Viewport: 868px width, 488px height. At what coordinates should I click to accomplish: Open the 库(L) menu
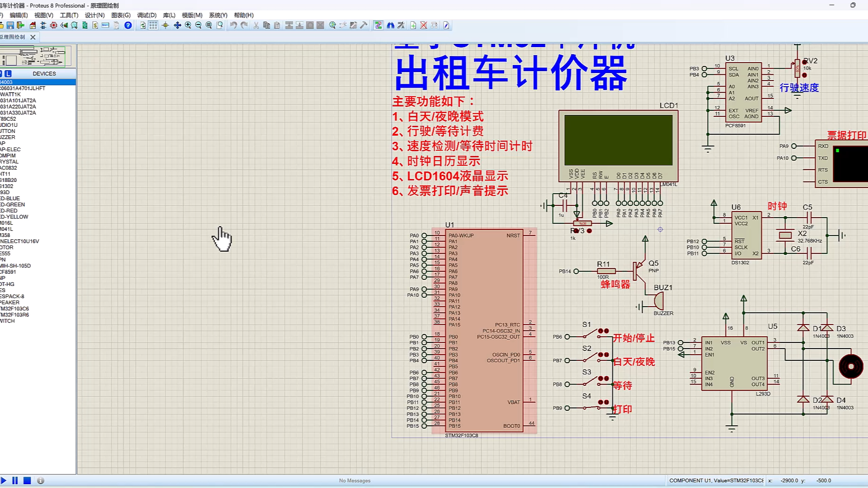169,15
